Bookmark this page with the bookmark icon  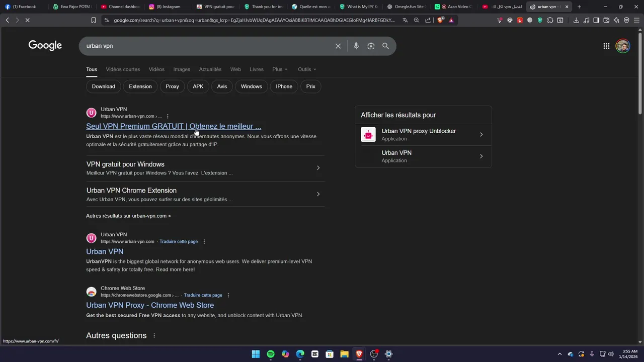point(94,20)
